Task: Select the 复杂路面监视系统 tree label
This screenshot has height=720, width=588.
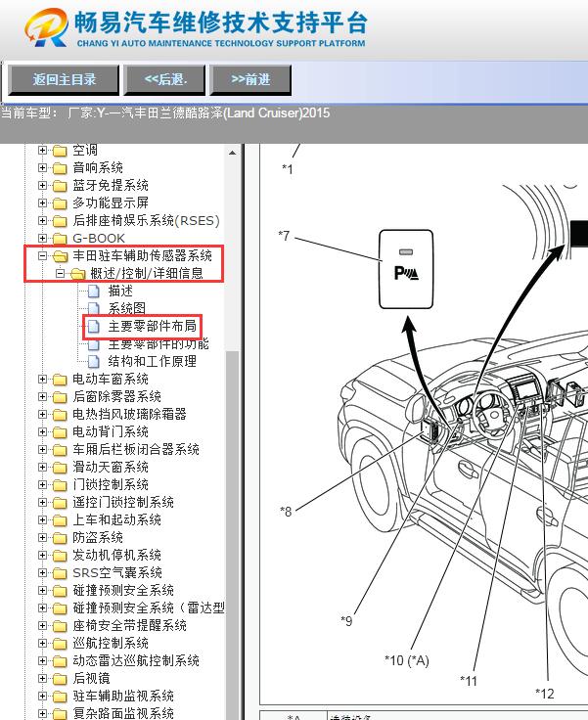Action: [x=123, y=713]
